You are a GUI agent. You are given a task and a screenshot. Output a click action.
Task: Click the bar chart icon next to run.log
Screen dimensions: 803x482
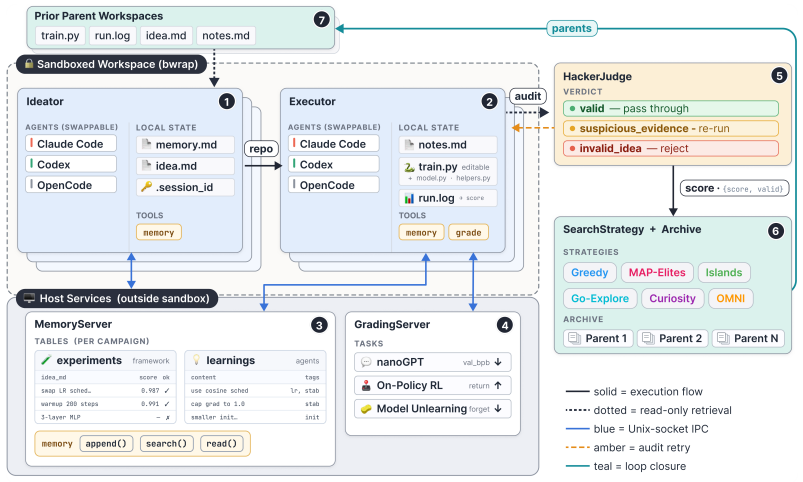coord(409,198)
